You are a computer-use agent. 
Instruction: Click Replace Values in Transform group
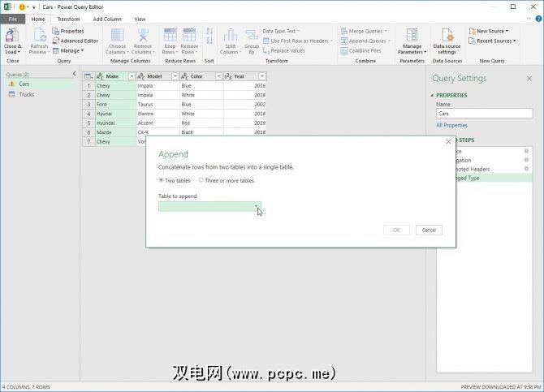coord(284,50)
